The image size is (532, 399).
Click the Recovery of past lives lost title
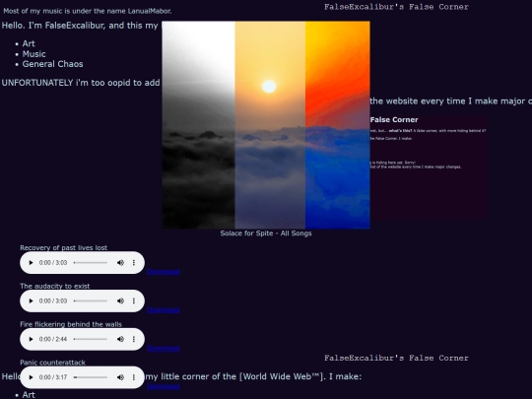click(x=63, y=247)
